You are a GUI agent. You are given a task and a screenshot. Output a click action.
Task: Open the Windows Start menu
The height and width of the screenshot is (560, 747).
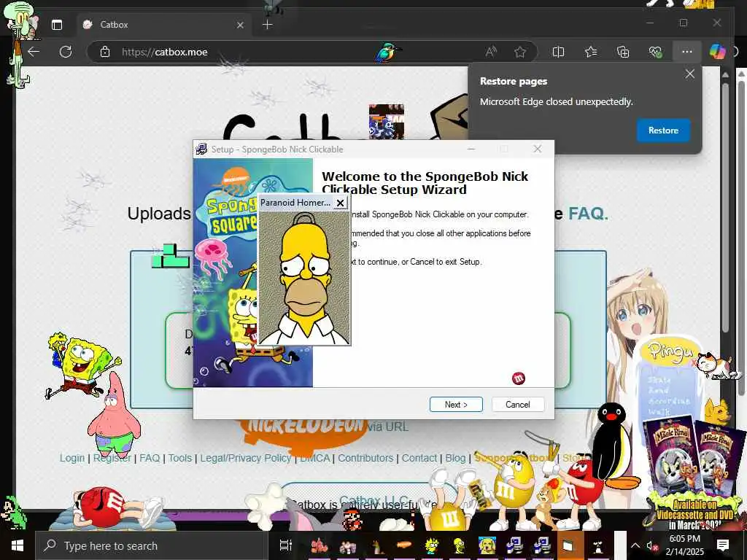[18, 545]
